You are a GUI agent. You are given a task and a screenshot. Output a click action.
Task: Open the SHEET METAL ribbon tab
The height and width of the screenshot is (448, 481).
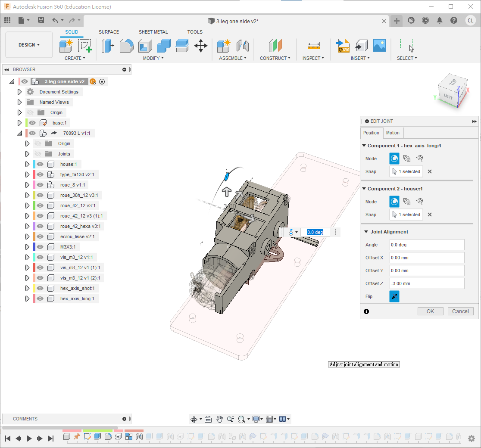click(x=153, y=32)
